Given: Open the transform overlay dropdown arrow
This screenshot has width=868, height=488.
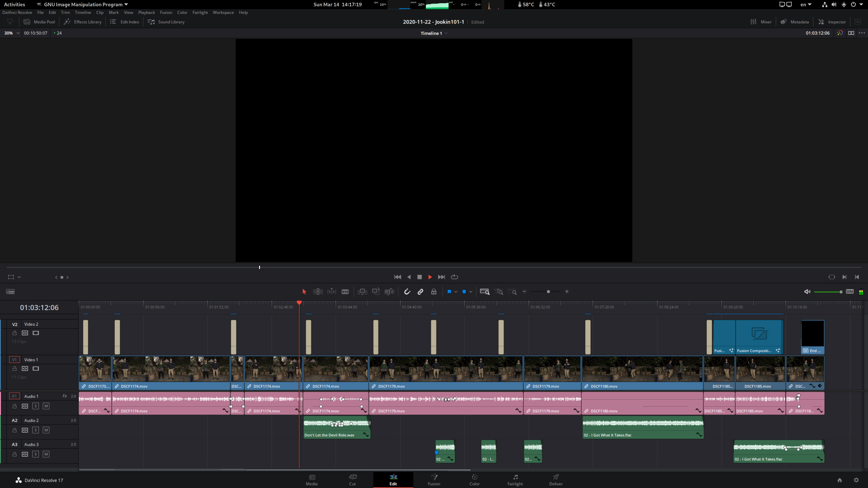Looking at the screenshot, I should pos(19,277).
